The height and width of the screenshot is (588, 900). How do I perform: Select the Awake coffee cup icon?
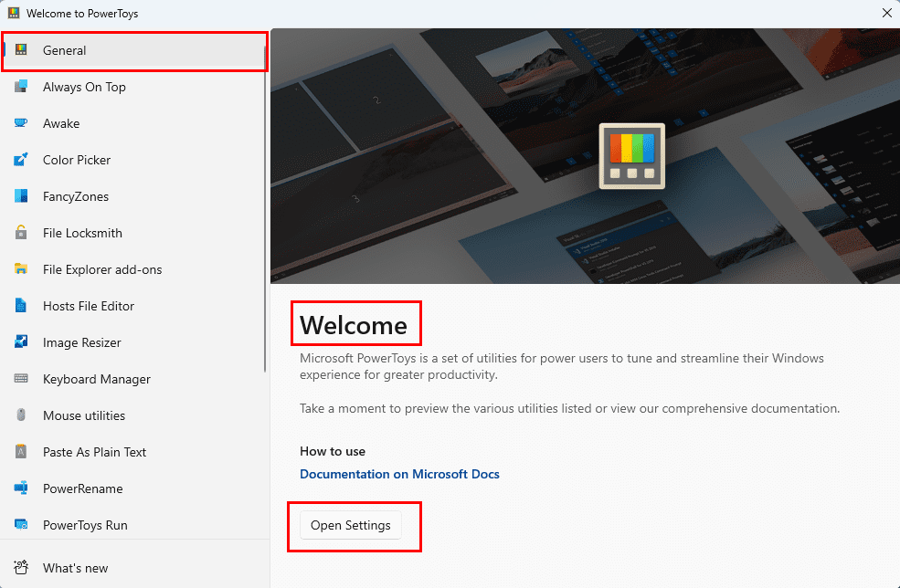[21, 123]
